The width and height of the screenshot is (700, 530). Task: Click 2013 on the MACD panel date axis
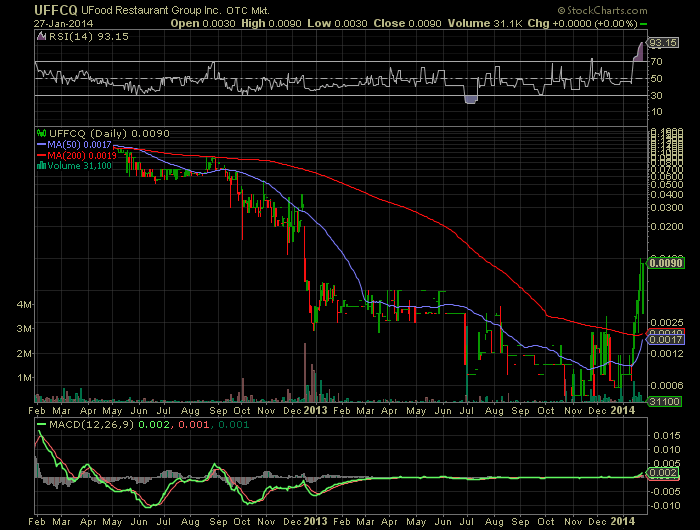point(315,521)
